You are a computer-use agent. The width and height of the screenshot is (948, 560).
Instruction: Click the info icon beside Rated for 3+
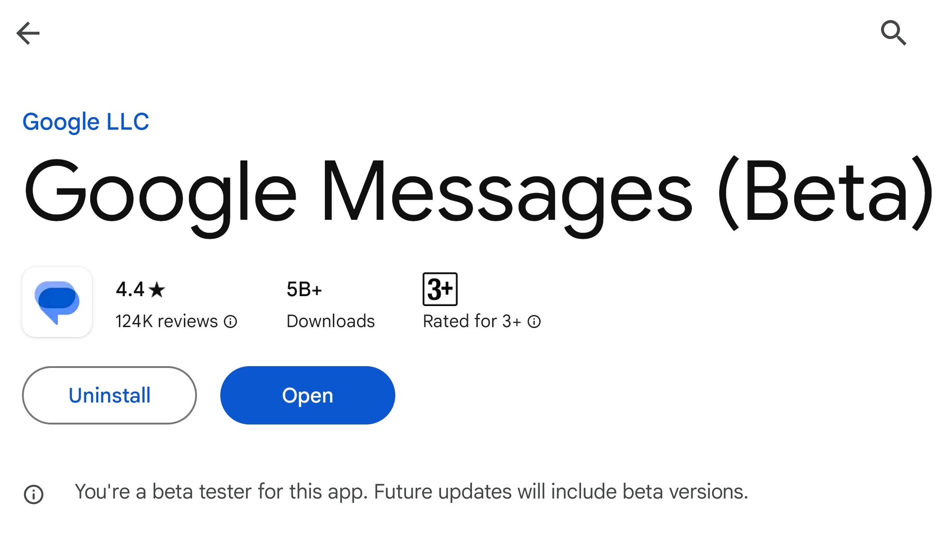pos(534,322)
